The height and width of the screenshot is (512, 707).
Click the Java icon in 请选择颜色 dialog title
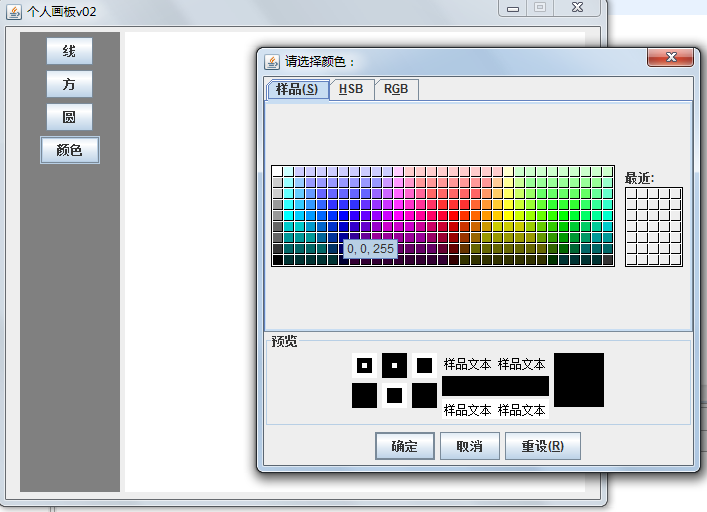click(272, 62)
